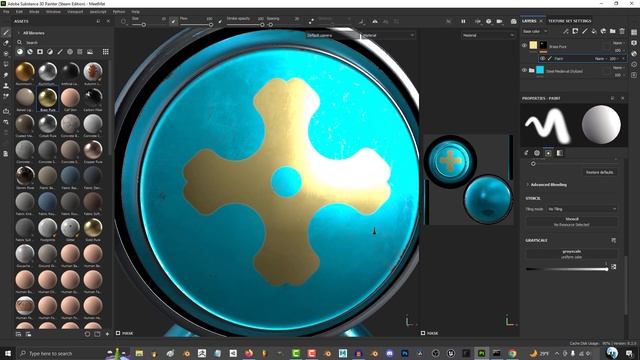The height and width of the screenshot is (360, 640).
Task: Filter assets by Smart masks icon
Action: [x=40, y=52]
